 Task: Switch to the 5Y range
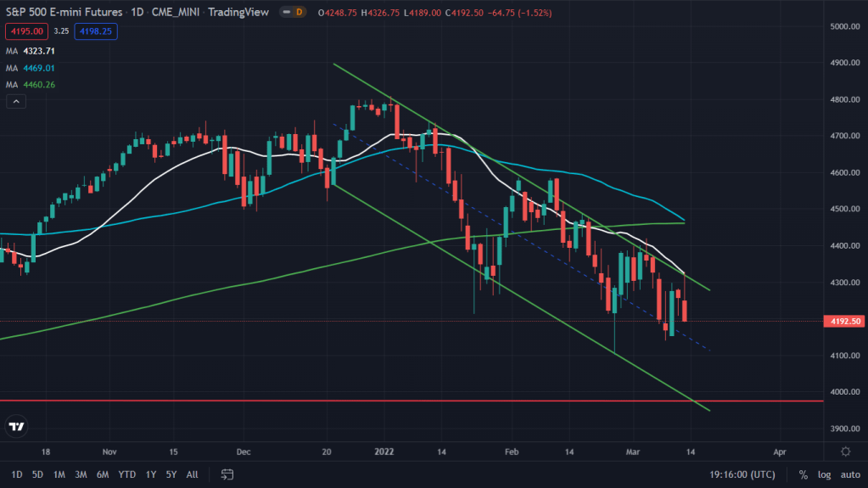(171, 474)
